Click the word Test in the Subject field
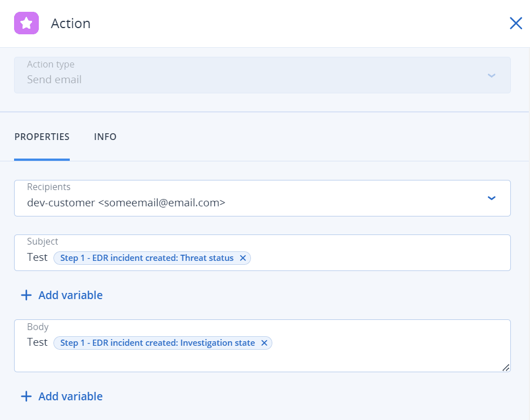Viewport: 530px width, 420px height. [x=37, y=258]
